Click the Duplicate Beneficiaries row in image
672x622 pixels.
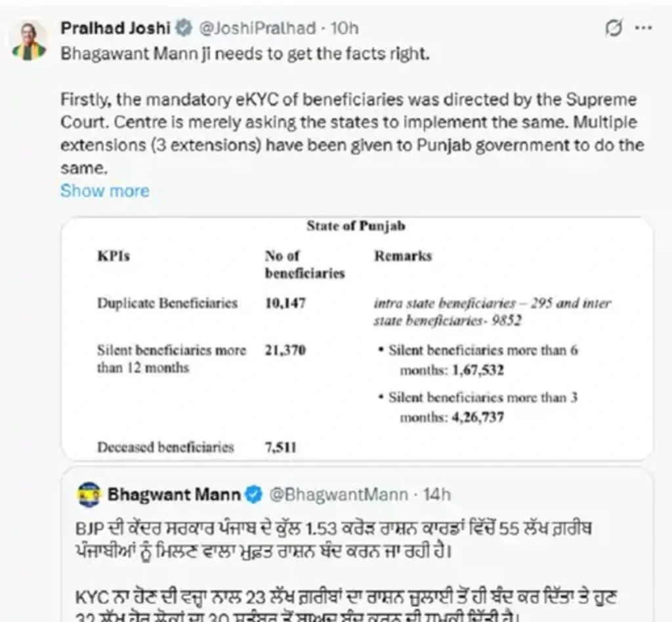167,303
